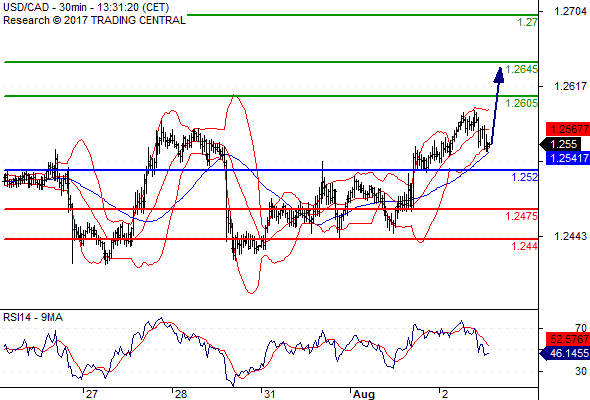590x400 pixels.
Task: Click the blue 1.25417 moving average tag
Action: (568, 158)
